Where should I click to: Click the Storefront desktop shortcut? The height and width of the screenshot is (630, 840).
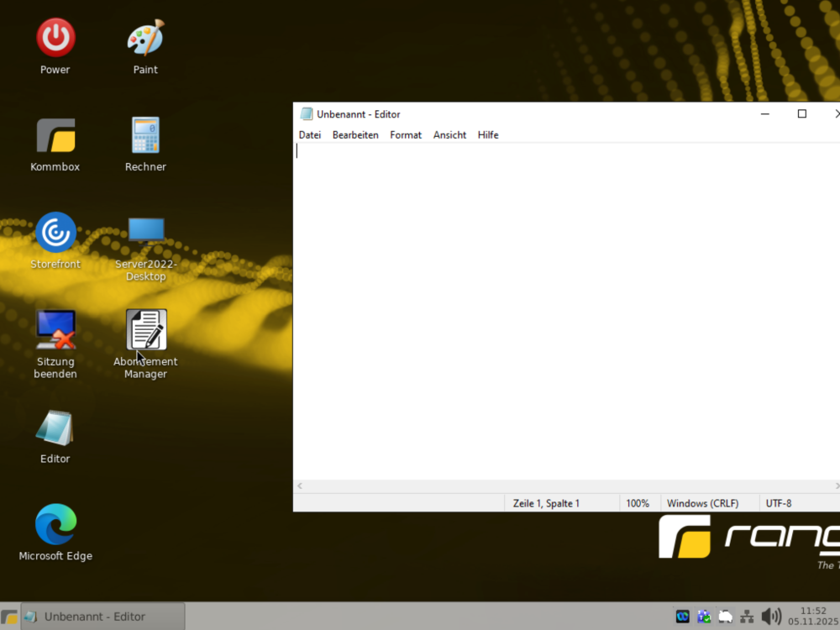[x=55, y=233]
